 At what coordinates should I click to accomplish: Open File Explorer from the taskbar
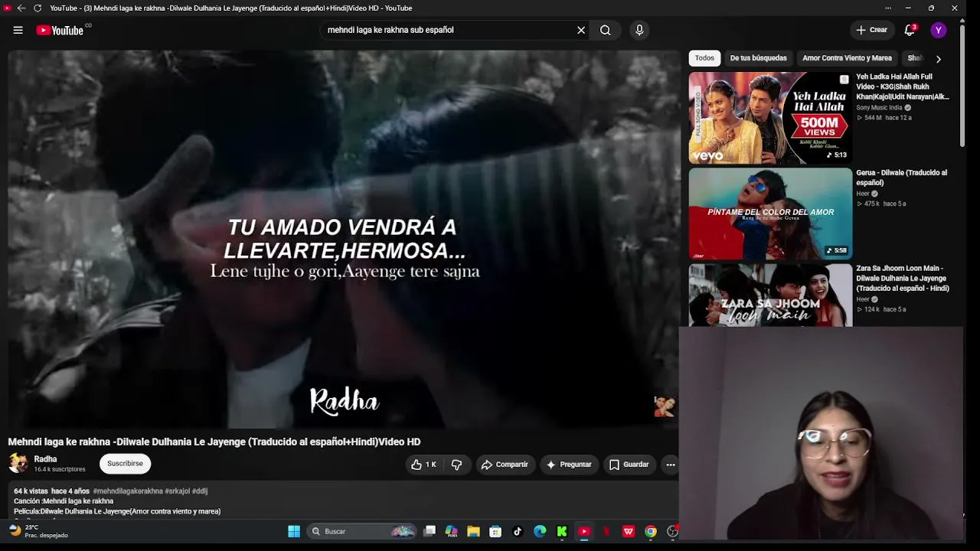[473, 531]
